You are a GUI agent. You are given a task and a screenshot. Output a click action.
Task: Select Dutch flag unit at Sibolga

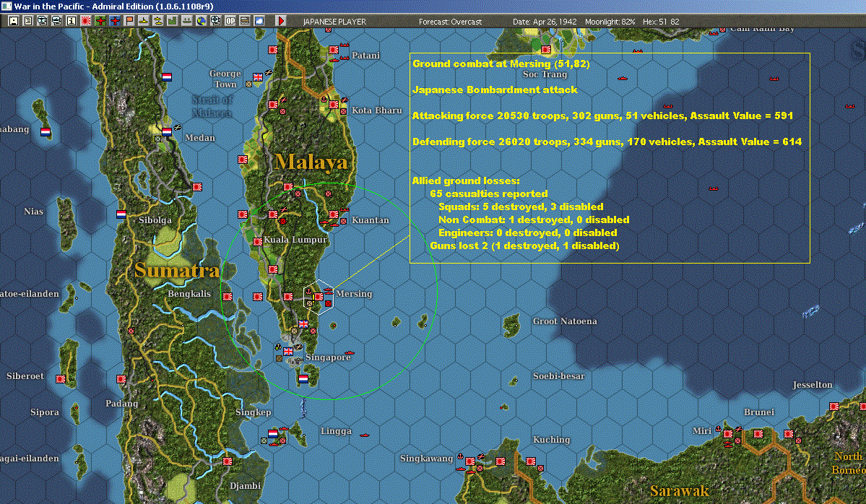[x=121, y=214]
